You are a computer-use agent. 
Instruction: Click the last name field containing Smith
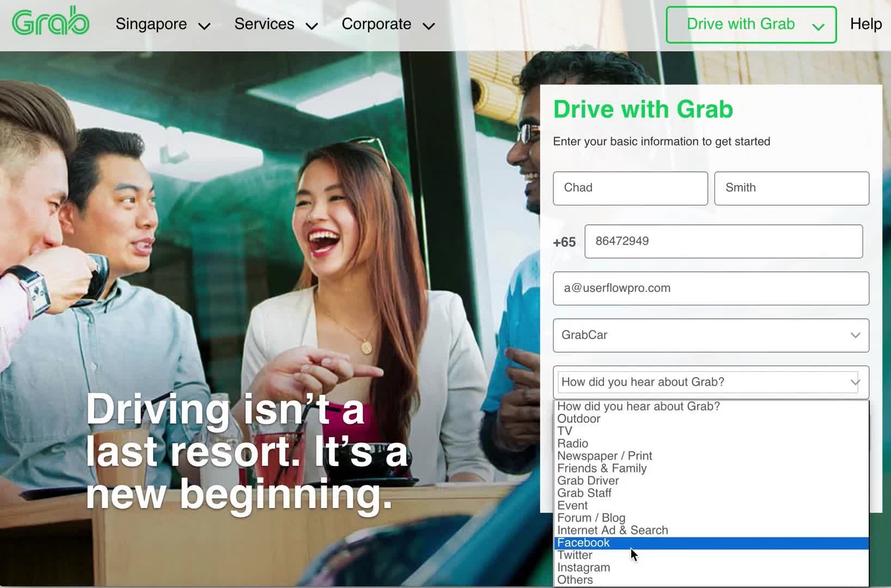791,188
